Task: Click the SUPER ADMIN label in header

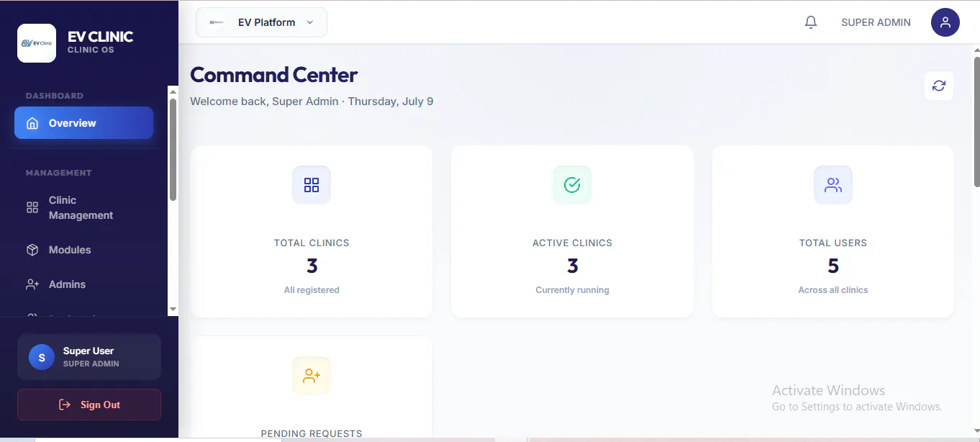Action: coord(876,22)
